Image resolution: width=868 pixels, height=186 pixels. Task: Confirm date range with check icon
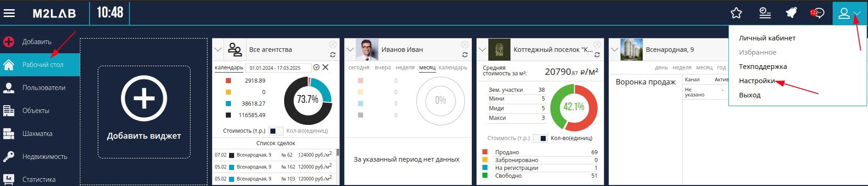316,68
